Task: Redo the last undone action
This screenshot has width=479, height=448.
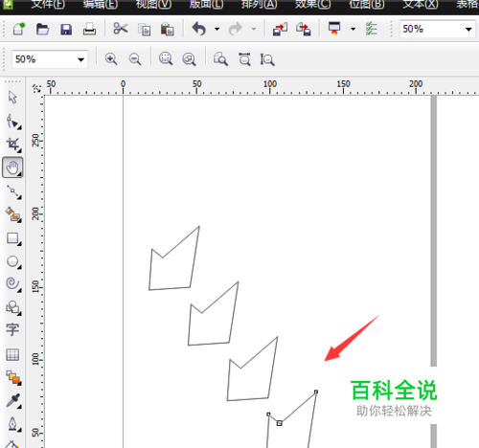Action: coord(236,29)
